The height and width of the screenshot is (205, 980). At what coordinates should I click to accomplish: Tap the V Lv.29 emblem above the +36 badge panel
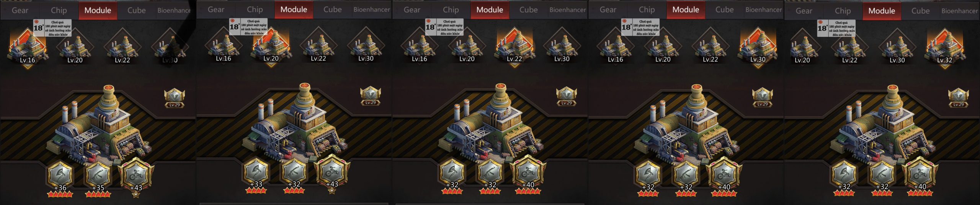coord(175,98)
